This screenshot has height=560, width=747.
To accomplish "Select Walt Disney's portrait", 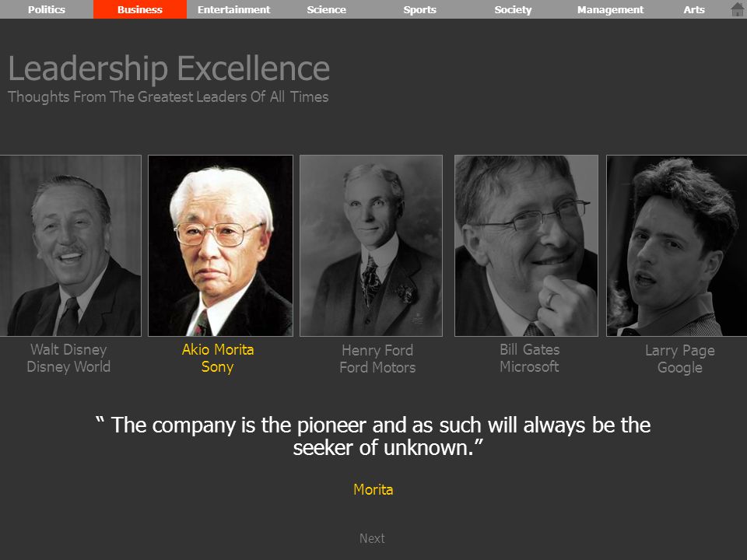I will (x=71, y=246).
